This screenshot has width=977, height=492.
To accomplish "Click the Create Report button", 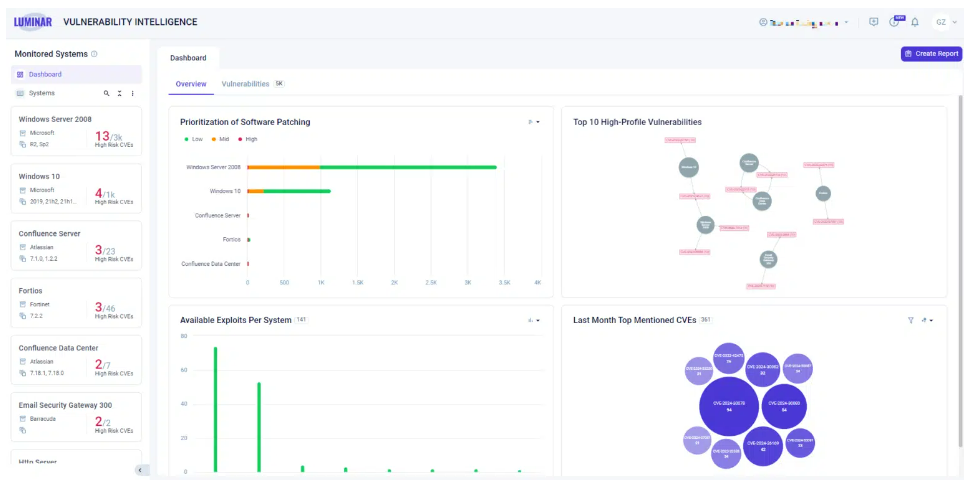I will pyautogui.click(x=932, y=54).
